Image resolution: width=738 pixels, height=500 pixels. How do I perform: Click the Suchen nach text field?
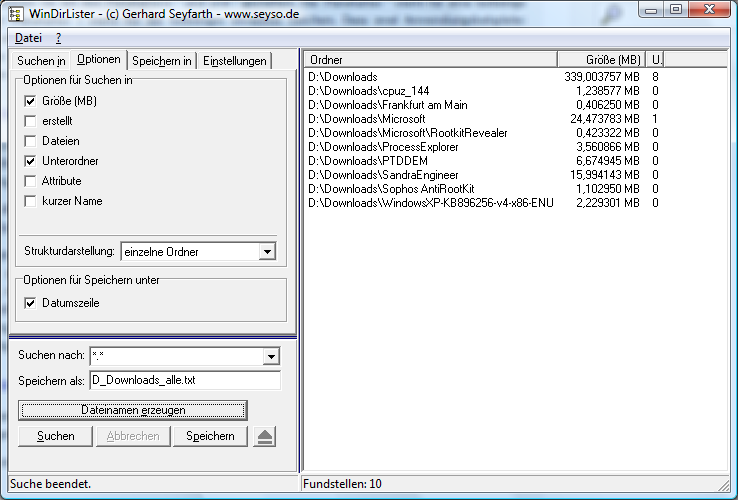(x=176, y=356)
